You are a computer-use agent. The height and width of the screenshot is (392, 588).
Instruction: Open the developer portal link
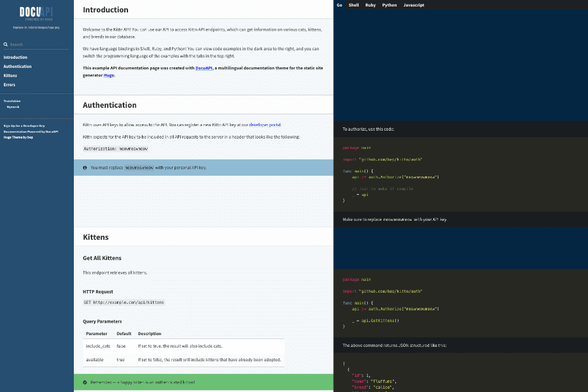(265, 124)
